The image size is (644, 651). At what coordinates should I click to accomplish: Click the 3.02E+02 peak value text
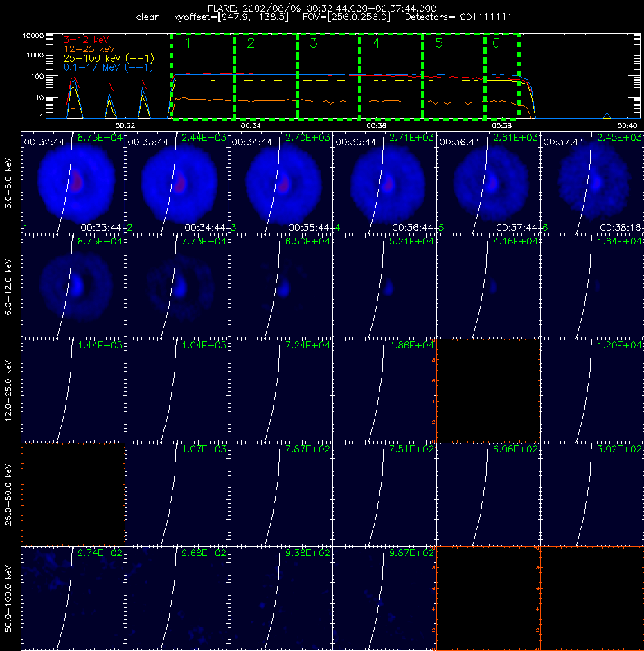coord(619,449)
